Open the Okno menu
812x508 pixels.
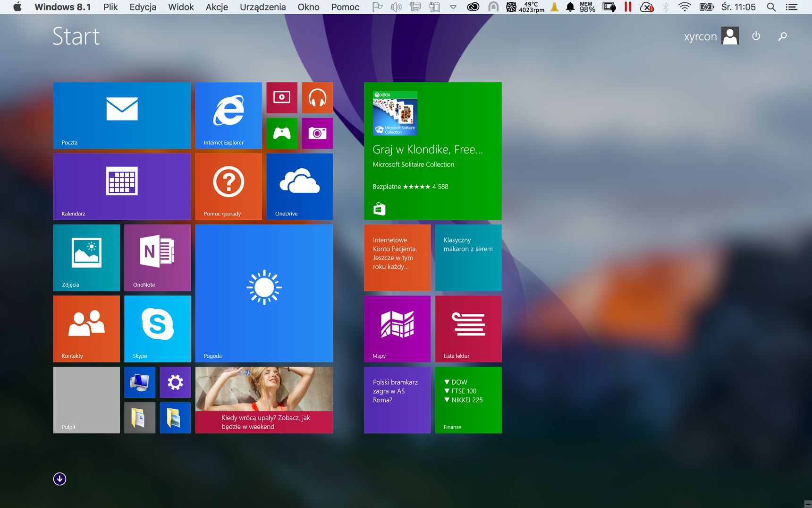coord(308,7)
